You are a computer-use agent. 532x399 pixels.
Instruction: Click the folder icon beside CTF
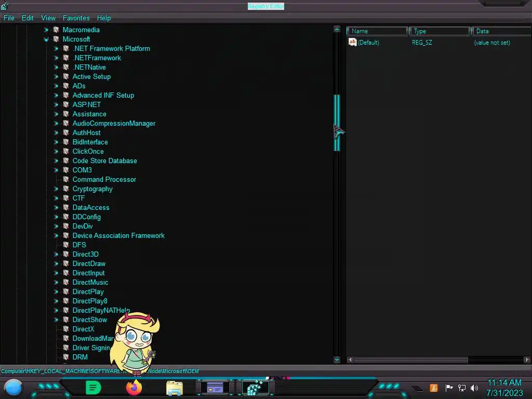tap(66, 198)
